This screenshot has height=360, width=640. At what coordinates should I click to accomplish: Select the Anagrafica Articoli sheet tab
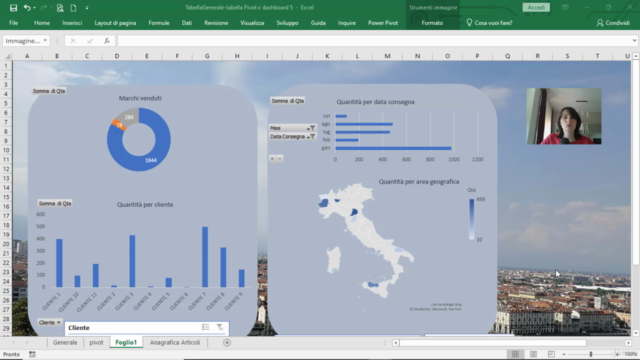(x=175, y=342)
